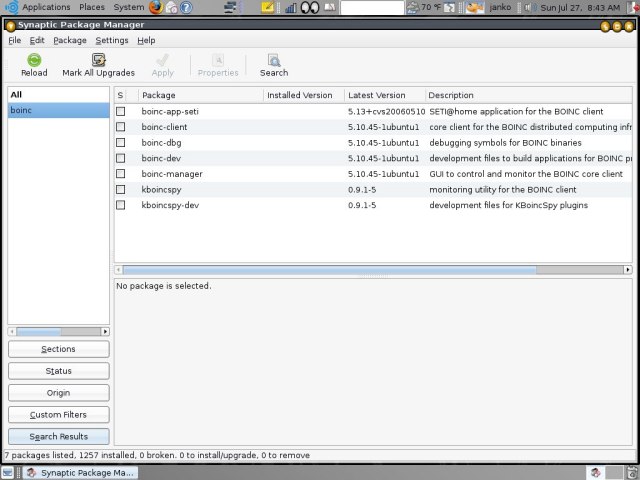Sort by Latest Version column header
The height and width of the screenshot is (480, 640).
coord(384,95)
